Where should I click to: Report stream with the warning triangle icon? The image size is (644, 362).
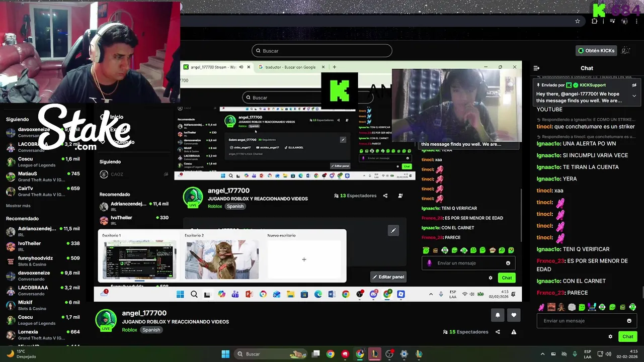pos(514,332)
